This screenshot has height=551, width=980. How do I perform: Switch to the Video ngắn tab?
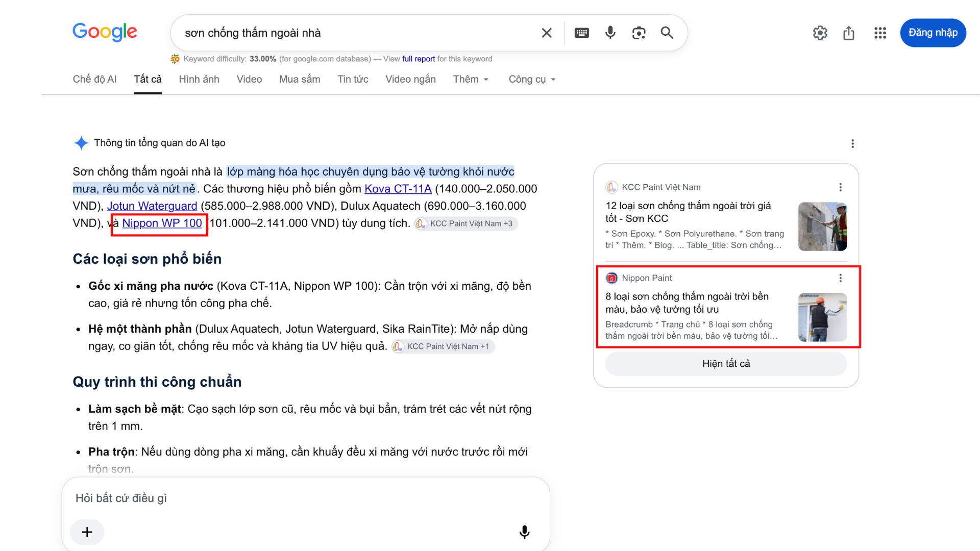tap(410, 79)
